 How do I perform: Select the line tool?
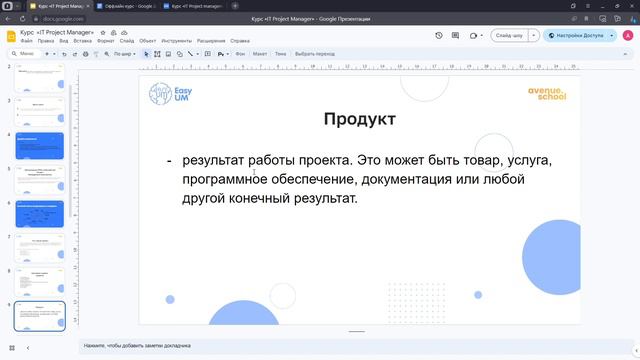pos(190,54)
